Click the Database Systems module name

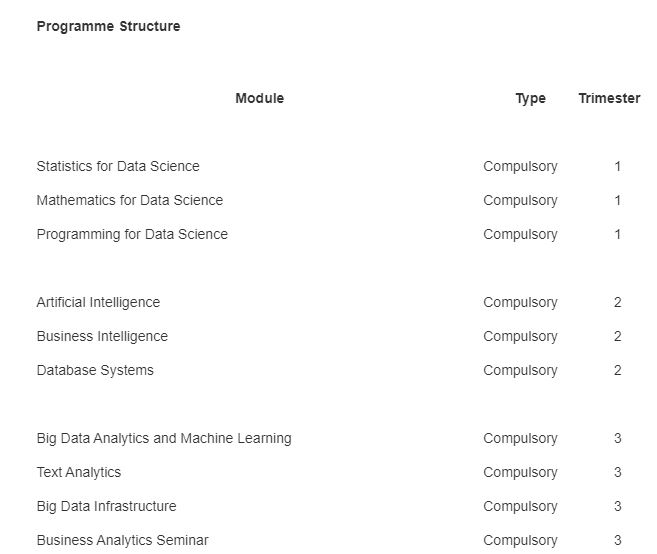point(95,370)
